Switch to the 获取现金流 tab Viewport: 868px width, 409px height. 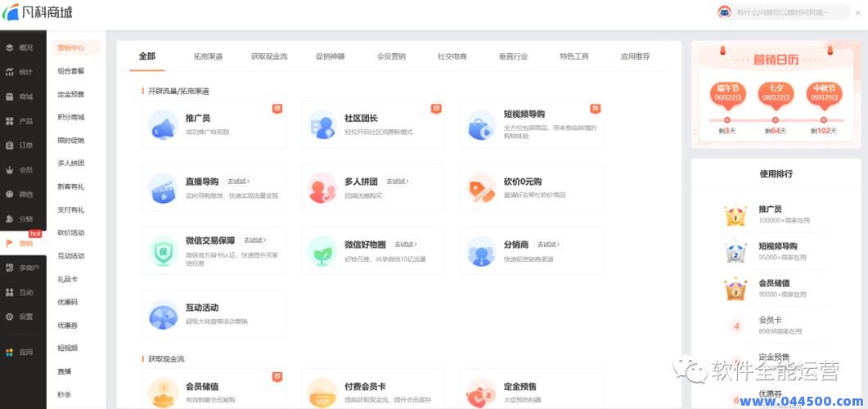pos(269,56)
